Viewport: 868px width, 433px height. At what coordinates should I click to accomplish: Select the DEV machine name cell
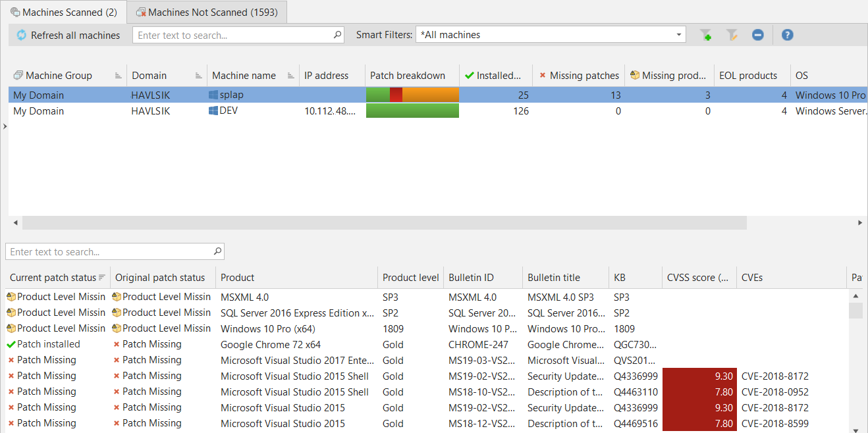point(253,111)
